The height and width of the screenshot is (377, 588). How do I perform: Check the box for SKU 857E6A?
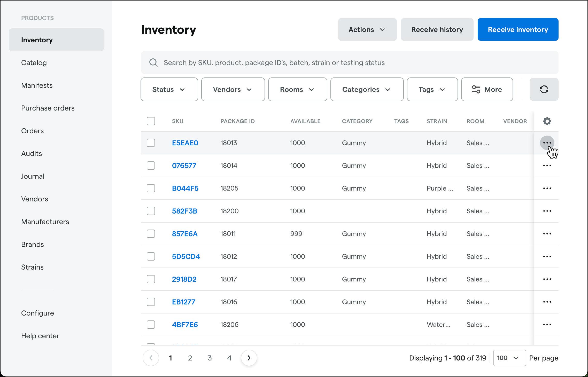pos(151,234)
